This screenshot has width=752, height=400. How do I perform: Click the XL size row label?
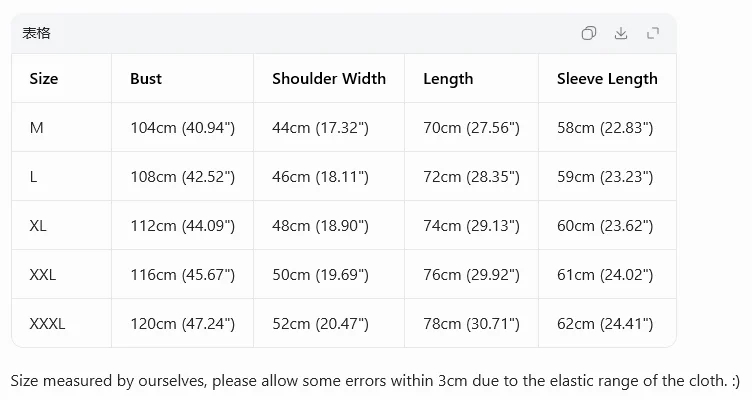click(x=38, y=226)
